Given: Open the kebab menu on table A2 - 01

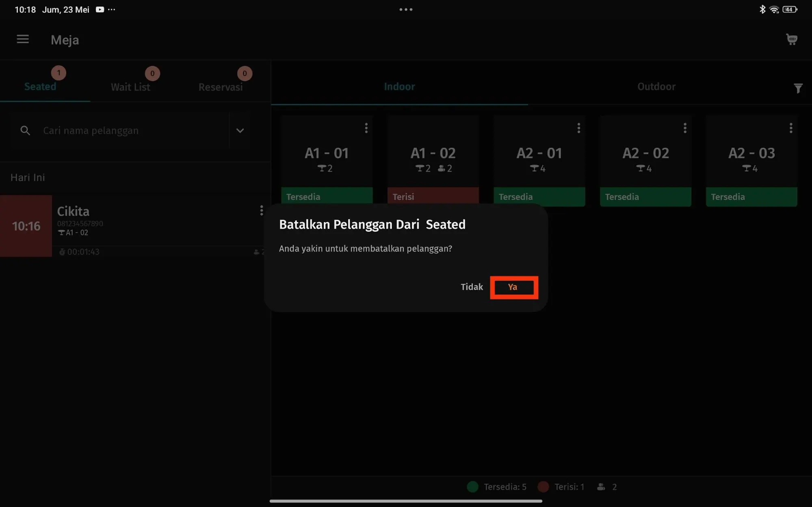Looking at the screenshot, I should coord(578,128).
